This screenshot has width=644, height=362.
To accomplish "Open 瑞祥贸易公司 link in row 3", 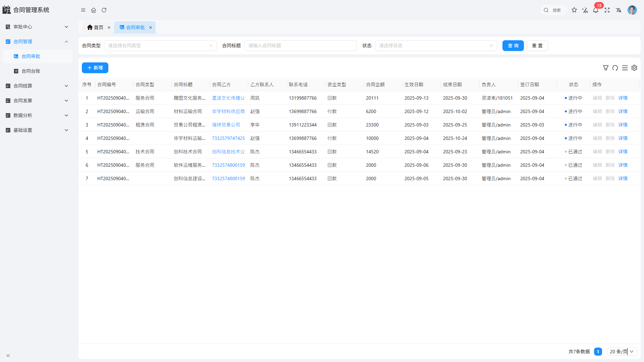I will point(226,125).
